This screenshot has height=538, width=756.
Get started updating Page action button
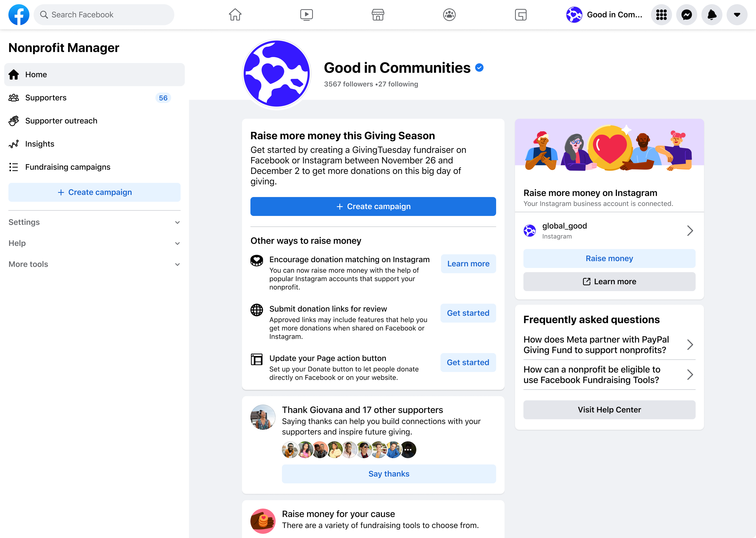coord(468,363)
